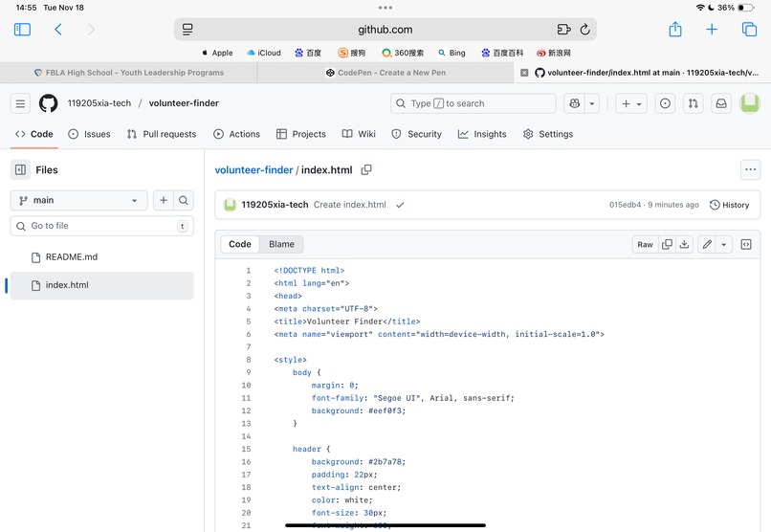
Task: Open the iCloud bookmark
Action: [x=264, y=53]
